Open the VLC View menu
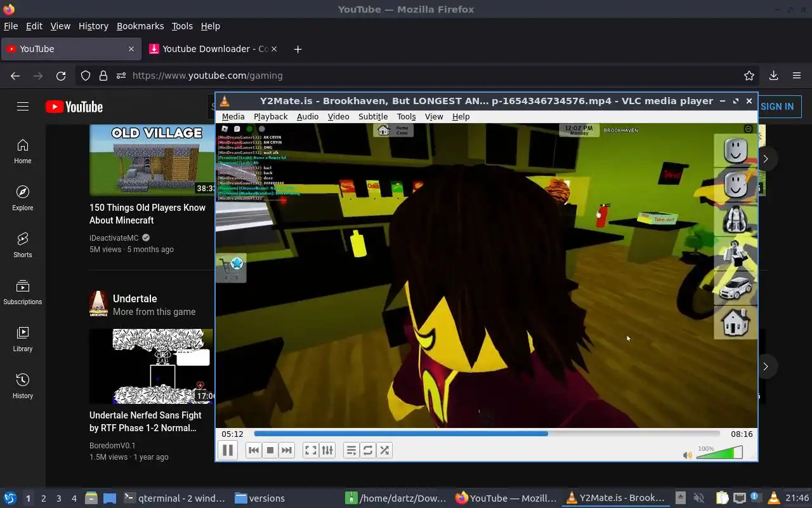Viewport: 812px width, 508px height. pyautogui.click(x=434, y=117)
